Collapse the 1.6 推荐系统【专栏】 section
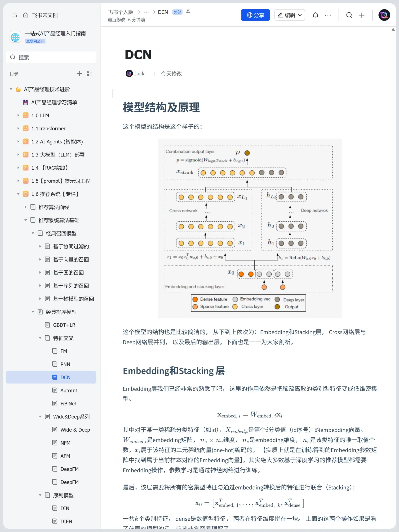 point(18,194)
